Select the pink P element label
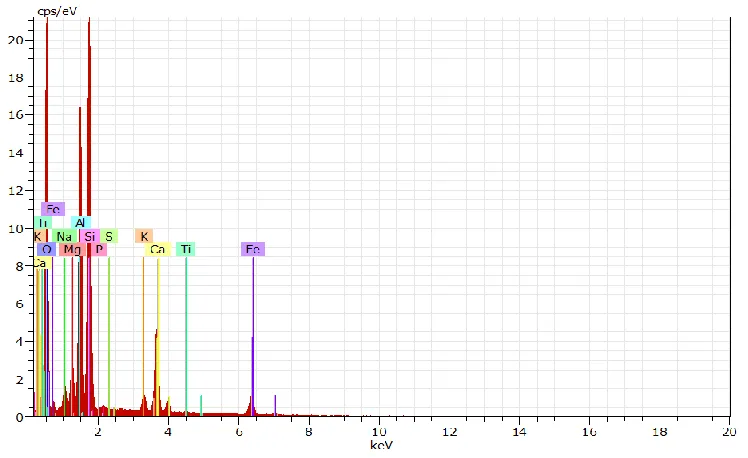Viewport: 748px width, 458px height. (99, 249)
